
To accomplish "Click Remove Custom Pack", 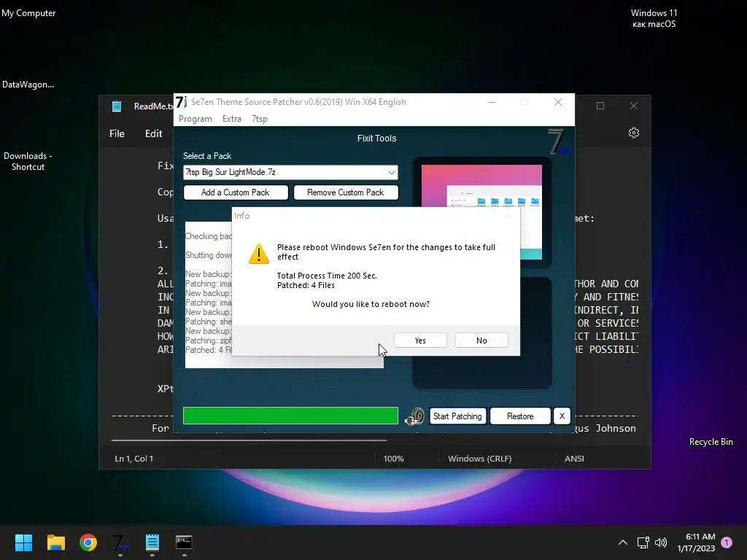I will point(345,192).
